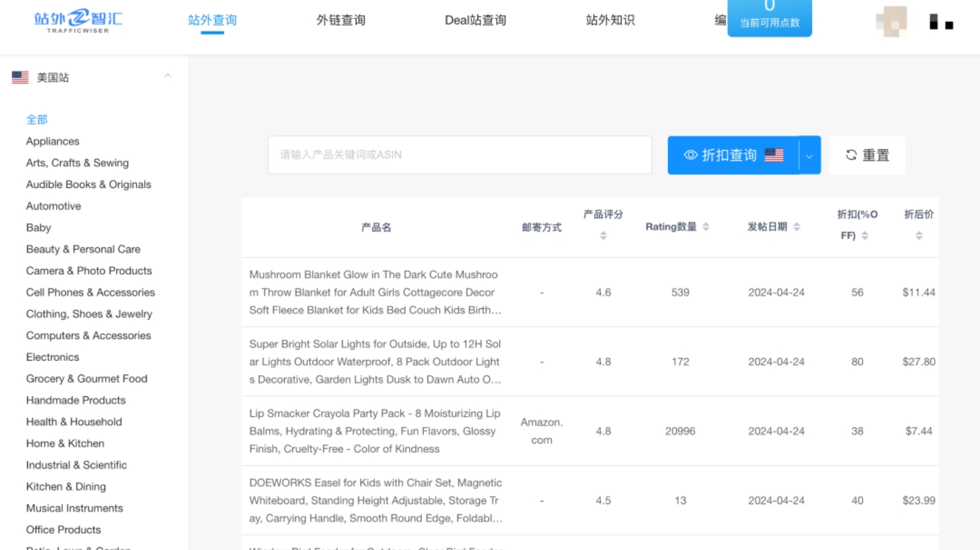
Task: Click the US flag beside 美国站
Action: click(x=20, y=78)
